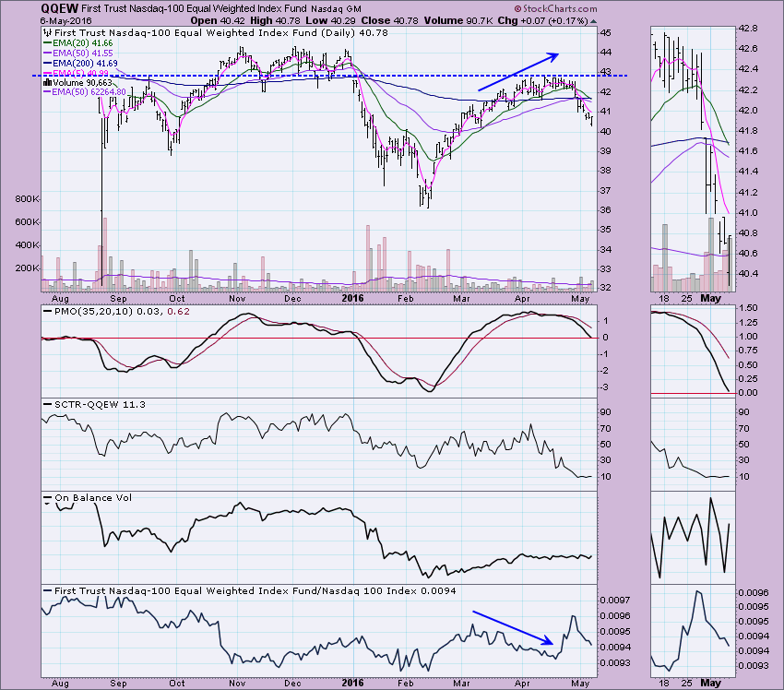This screenshot has height=690, width=784.
Task: Click the OHLC bar icon before the Daily legend
Action: click(x=47, y=33)
